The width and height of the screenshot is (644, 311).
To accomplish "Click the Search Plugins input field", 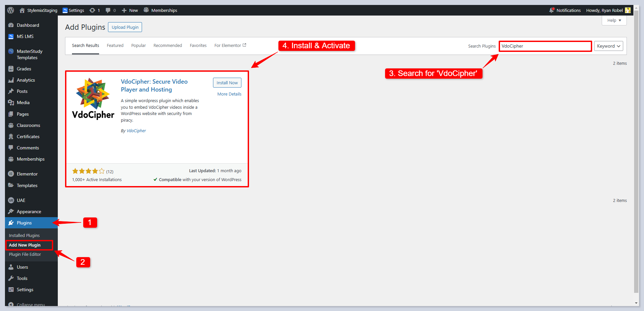I will pyautogui.click(x=545, y=46).
